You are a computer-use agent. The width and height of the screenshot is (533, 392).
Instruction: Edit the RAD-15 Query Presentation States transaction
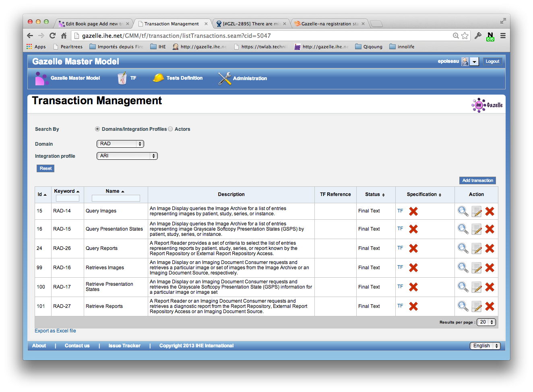coord(477,229)
